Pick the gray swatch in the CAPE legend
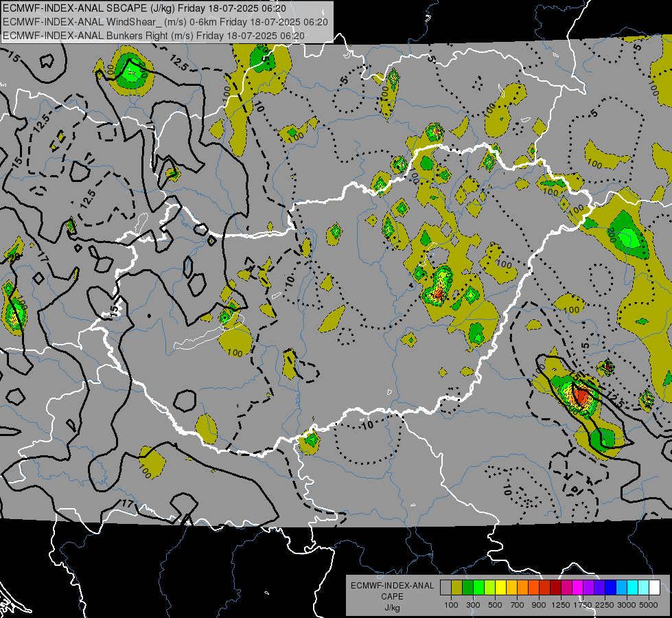This screenshot has height=618, width=672. 445,588
